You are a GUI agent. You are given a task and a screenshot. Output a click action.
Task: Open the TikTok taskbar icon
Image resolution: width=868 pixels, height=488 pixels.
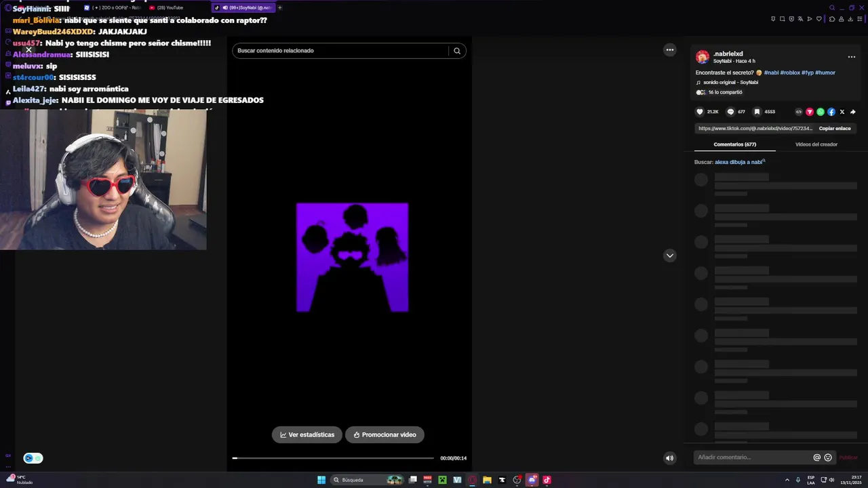547,480
